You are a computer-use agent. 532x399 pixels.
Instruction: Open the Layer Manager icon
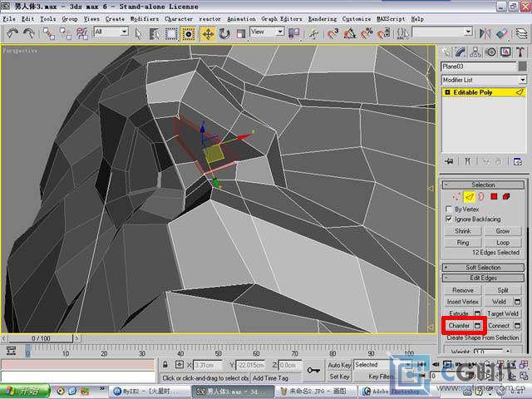[521, 33]
